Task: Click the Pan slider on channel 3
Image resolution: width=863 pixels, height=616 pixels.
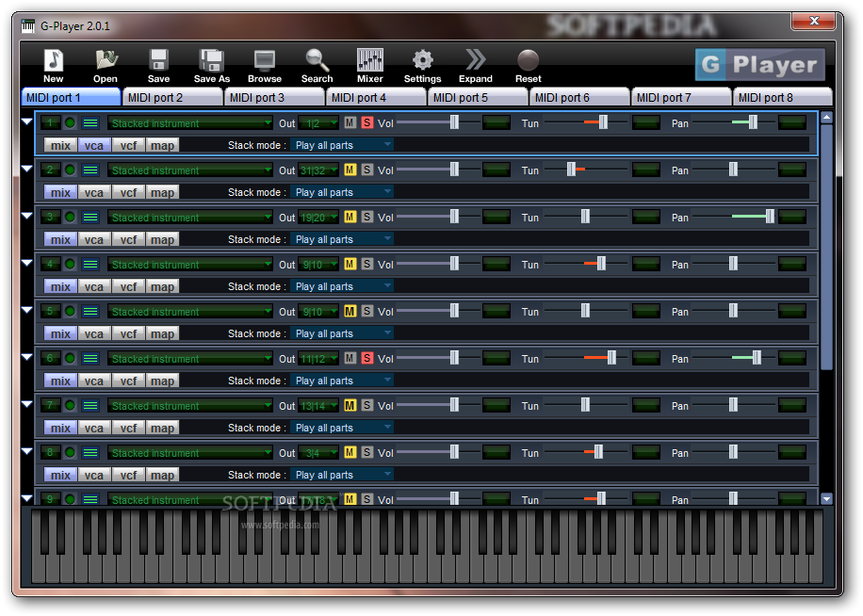Action: tap(734, 216)
